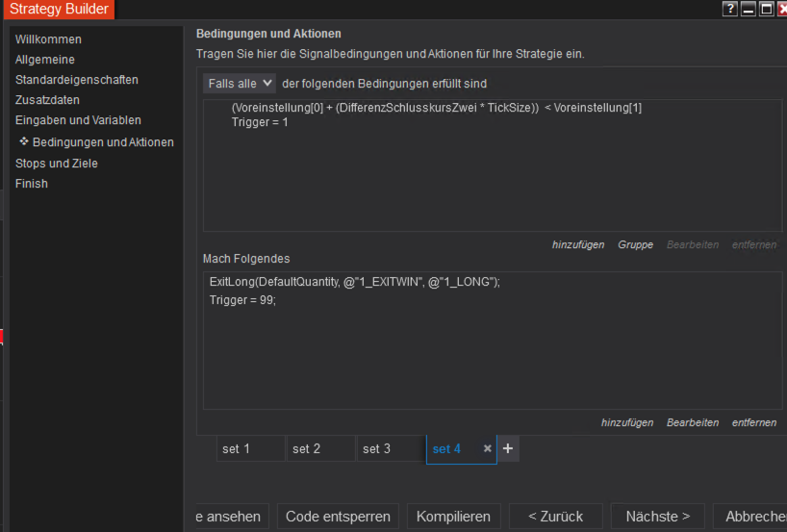Select the ExitLong action line

(x=355, y=282)
